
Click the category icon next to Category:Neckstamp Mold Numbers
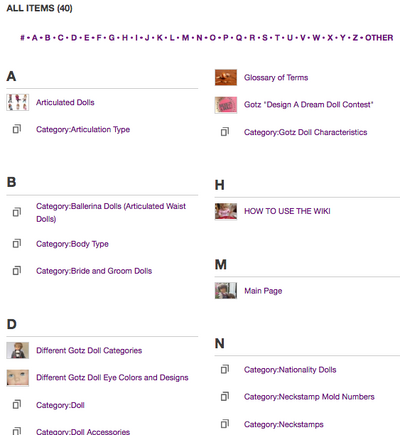point(225,396)
